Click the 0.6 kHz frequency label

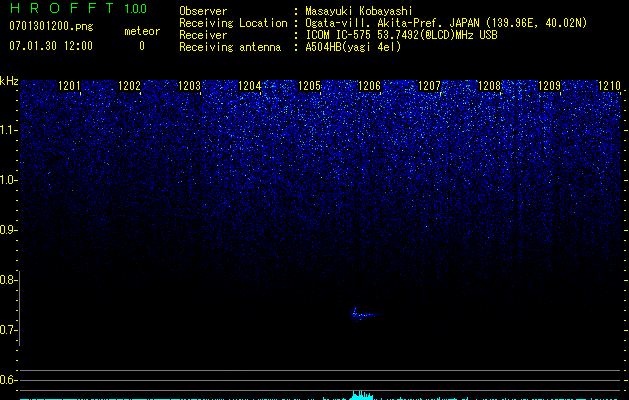8,380
